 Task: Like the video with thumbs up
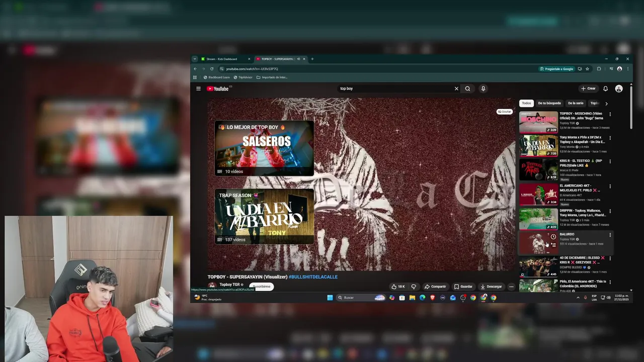point(398,287)
